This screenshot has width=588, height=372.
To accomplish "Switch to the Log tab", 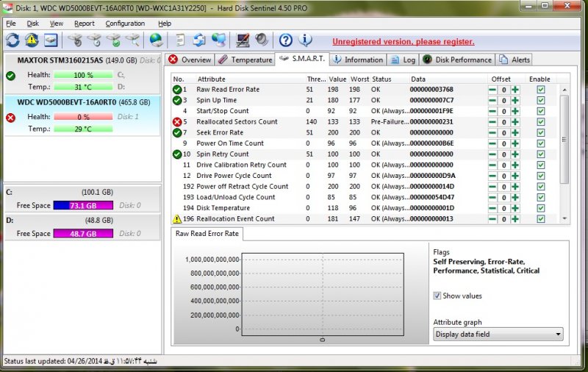I will click(x=403, y=60).
